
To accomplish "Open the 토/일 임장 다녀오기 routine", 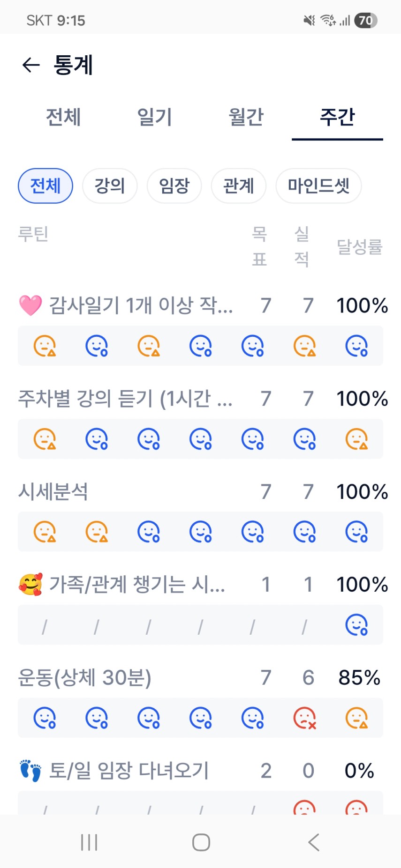I will 129,771.
